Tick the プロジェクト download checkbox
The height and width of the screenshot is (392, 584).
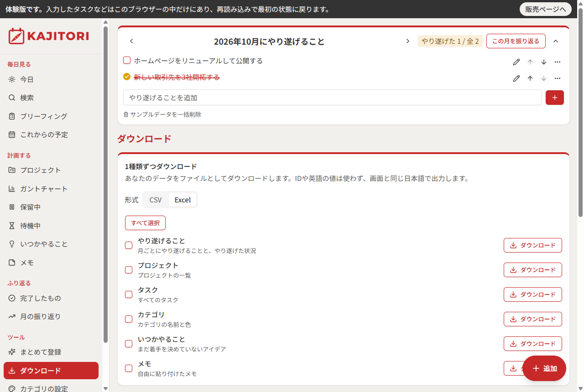click(x=129, y=270)
